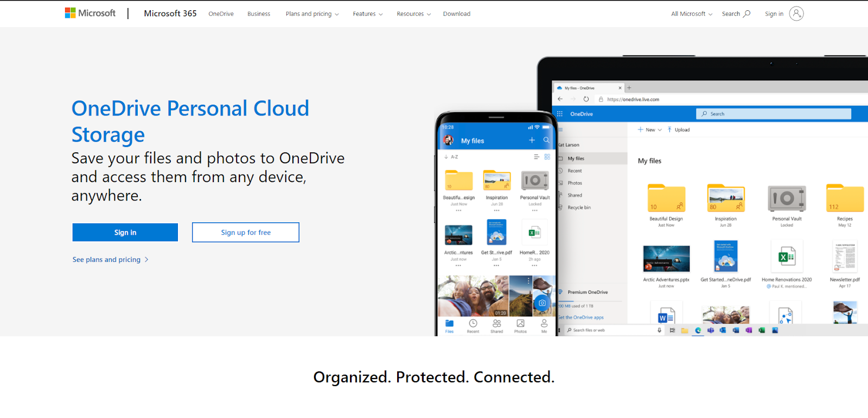Follow Get the OneDrive apps link

coord(581,318)
